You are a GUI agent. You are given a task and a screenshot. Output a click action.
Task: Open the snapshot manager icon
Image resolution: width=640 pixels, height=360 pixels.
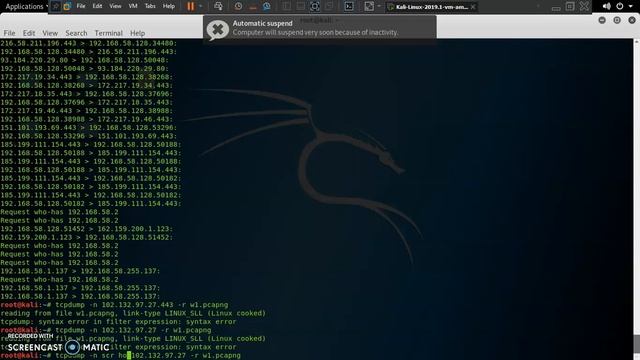point(267,6)
